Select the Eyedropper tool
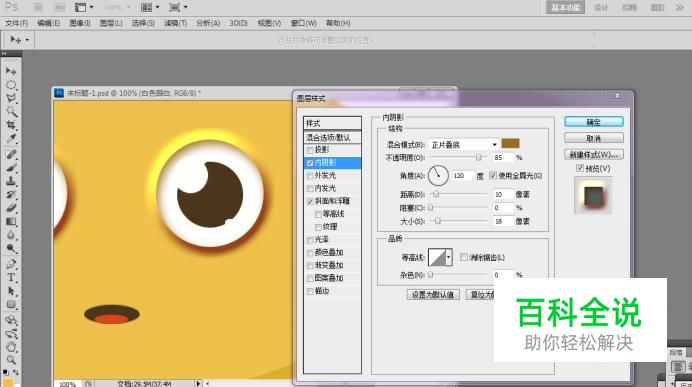 coord(11,139)
